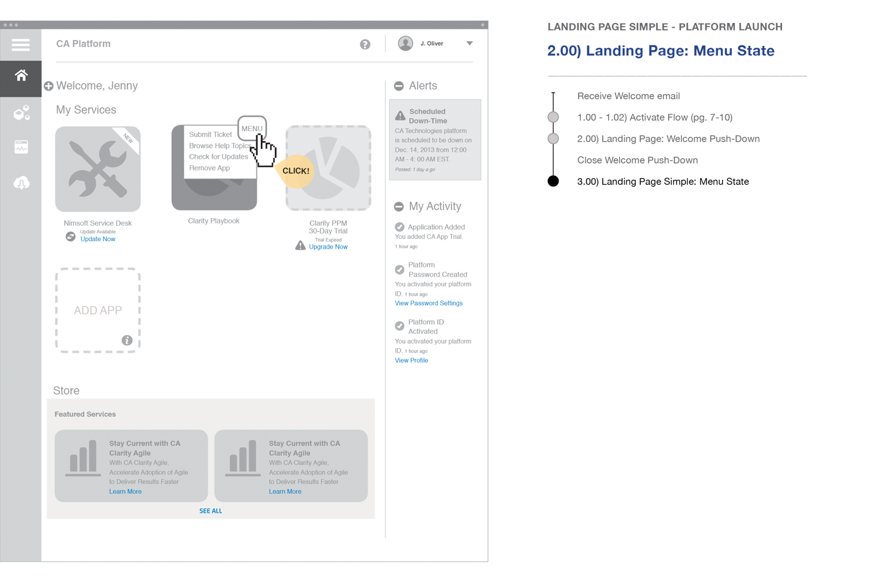
Task: Click the Application Added check icon
Action: point(400,227)
